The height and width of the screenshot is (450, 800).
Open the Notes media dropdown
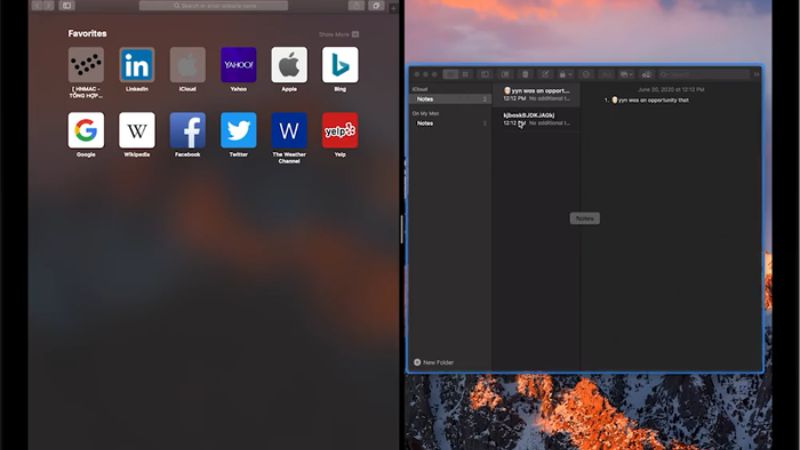pos(626,74)
